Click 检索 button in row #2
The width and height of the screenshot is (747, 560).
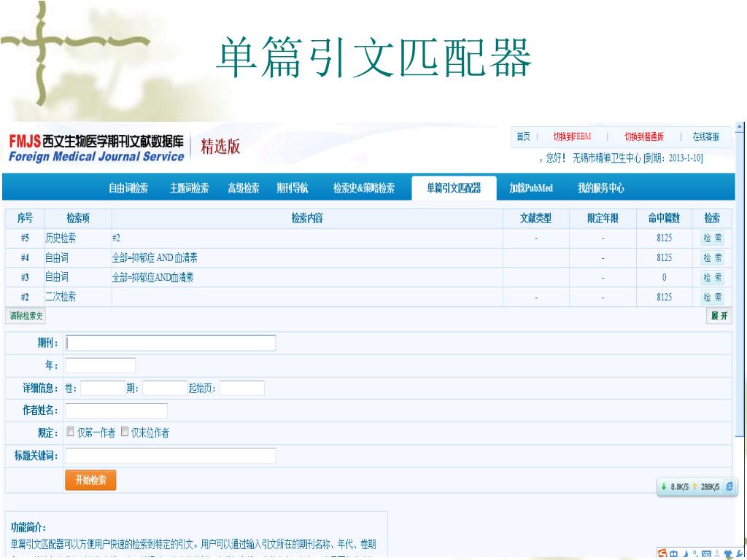coord(713,297)
